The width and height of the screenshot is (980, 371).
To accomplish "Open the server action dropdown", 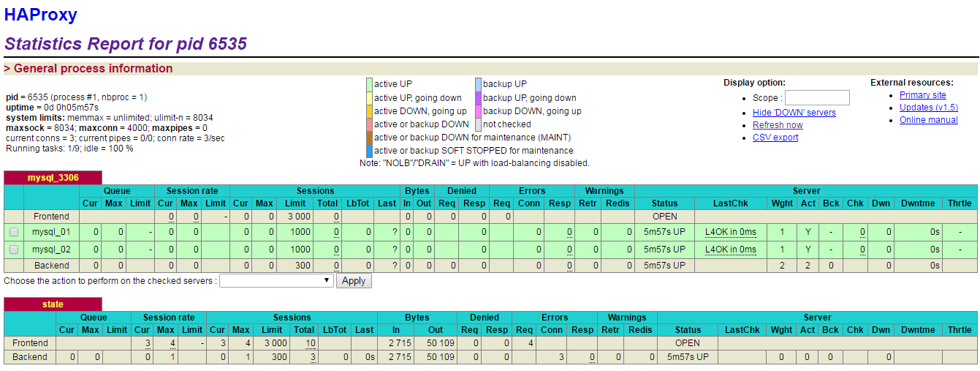I will coord(276,280).
